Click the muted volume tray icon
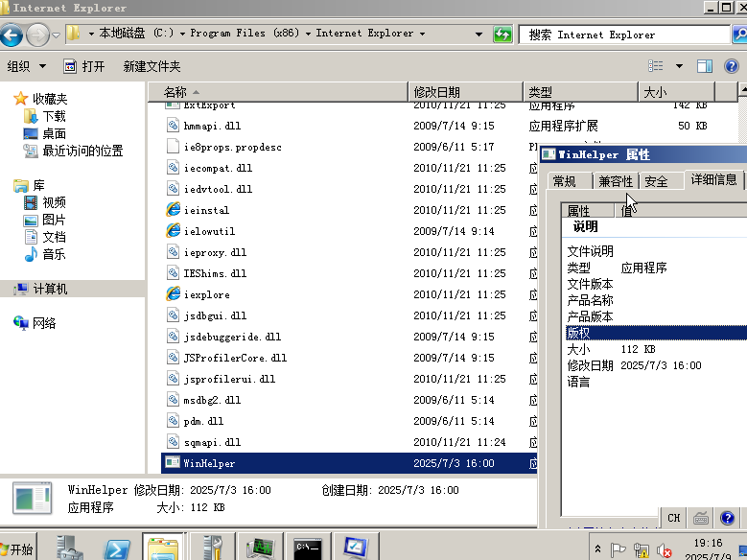Viewport: 747px width, 560px height. tap(665, 550)
